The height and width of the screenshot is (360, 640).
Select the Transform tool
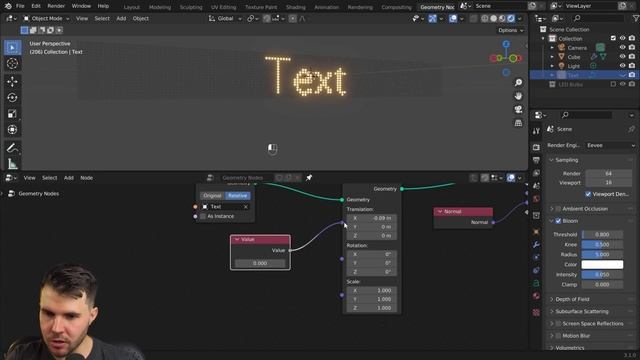coord(12,129)
